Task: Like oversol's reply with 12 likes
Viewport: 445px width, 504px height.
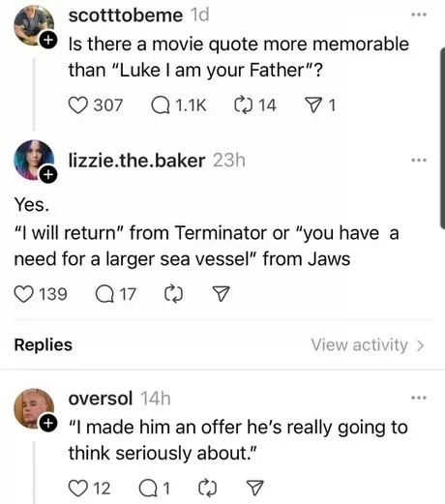Action: point(77,488)
